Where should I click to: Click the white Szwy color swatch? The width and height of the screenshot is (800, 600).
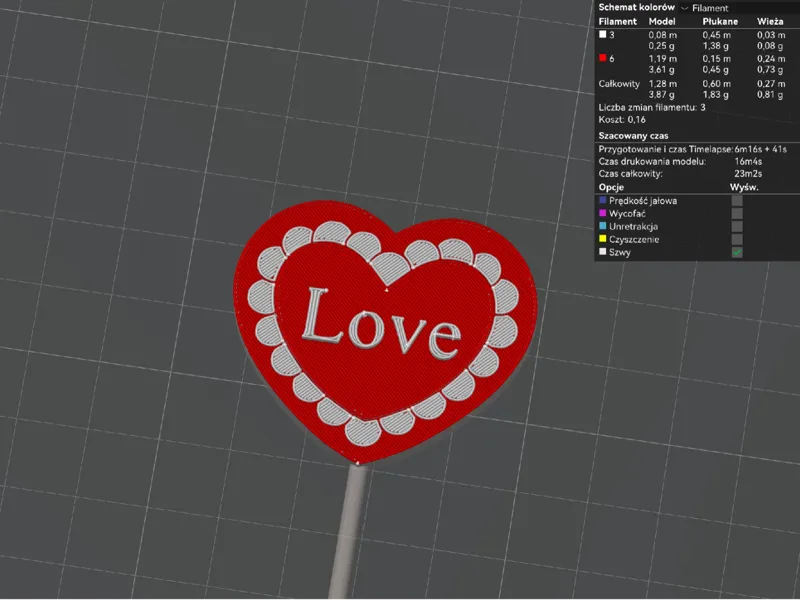tap(603, 252)
